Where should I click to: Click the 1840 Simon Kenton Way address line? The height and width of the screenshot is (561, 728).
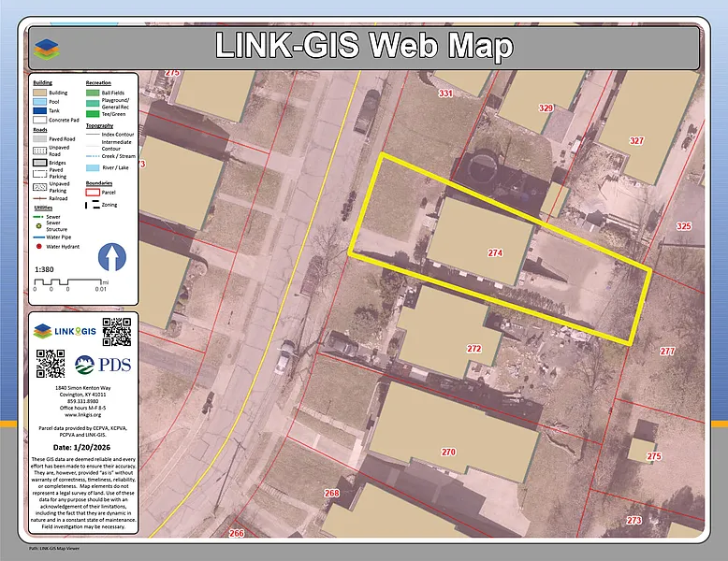82,388
